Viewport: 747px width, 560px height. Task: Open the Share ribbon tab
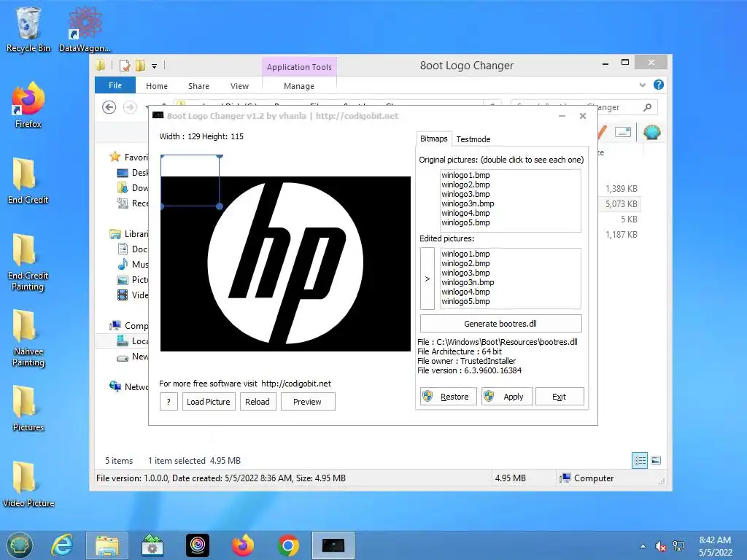pos(198,86)
